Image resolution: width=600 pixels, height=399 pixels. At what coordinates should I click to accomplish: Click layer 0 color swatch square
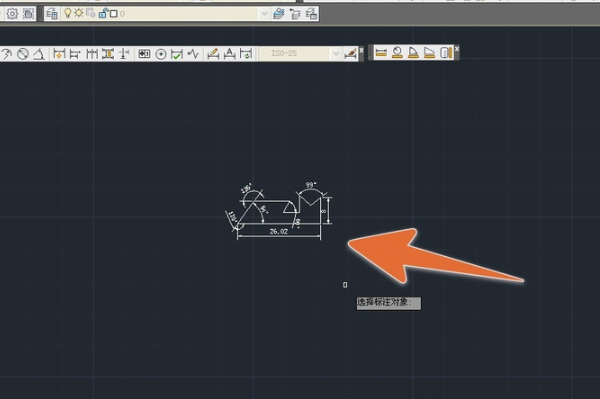tap(114, 14)
